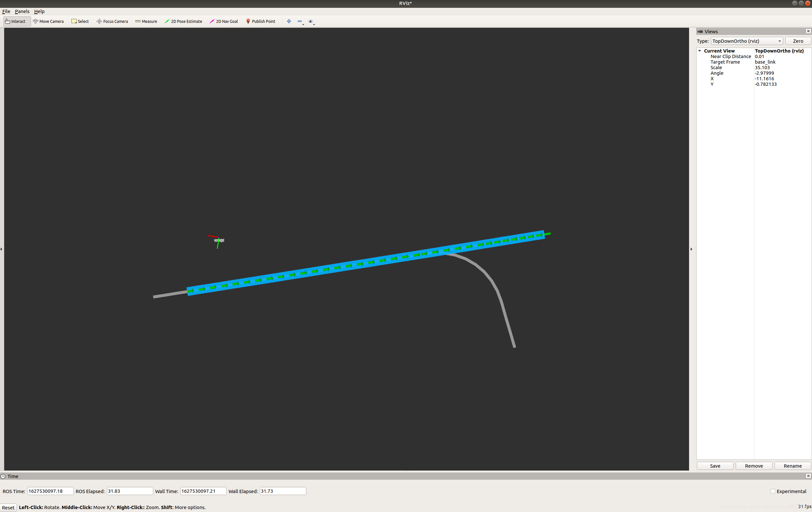Collapse the Current View tree item
This screenshot has width=812, height=512.
click(x=700, y=51)
